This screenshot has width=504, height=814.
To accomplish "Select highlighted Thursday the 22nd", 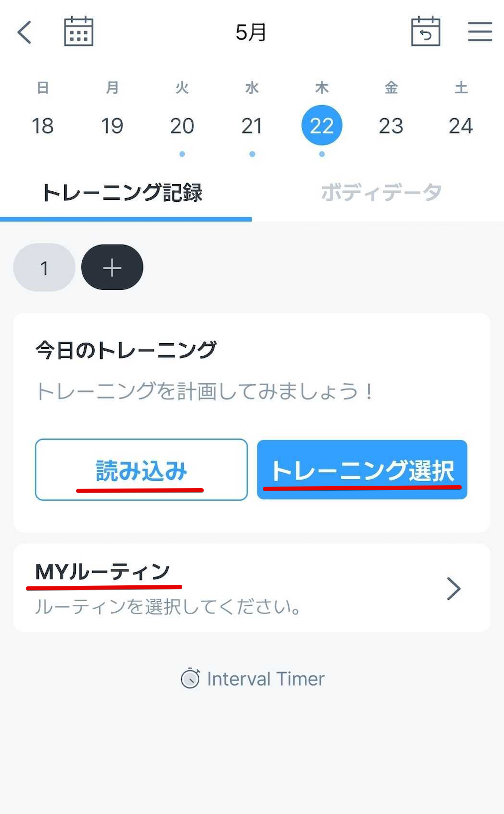I will coord(322,125).
